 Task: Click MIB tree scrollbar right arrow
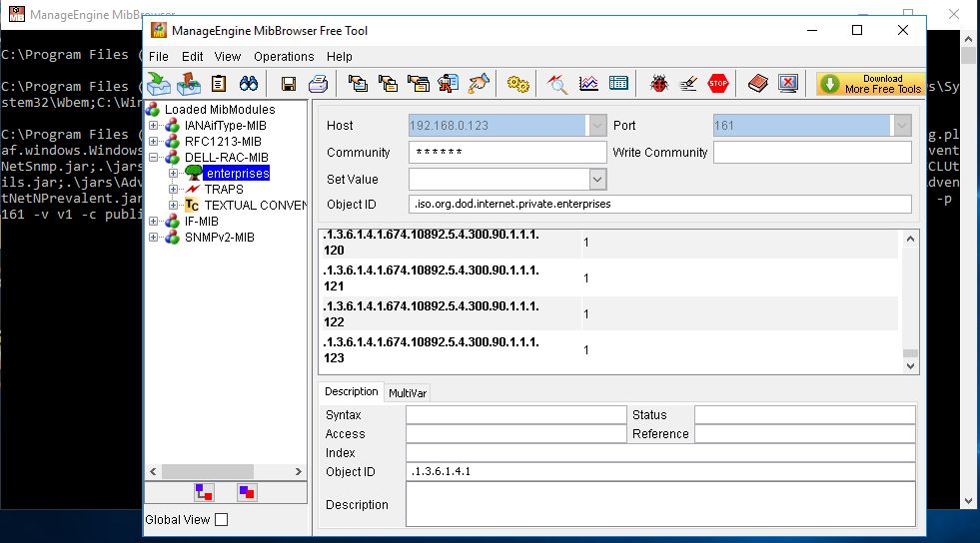(298, 472)
